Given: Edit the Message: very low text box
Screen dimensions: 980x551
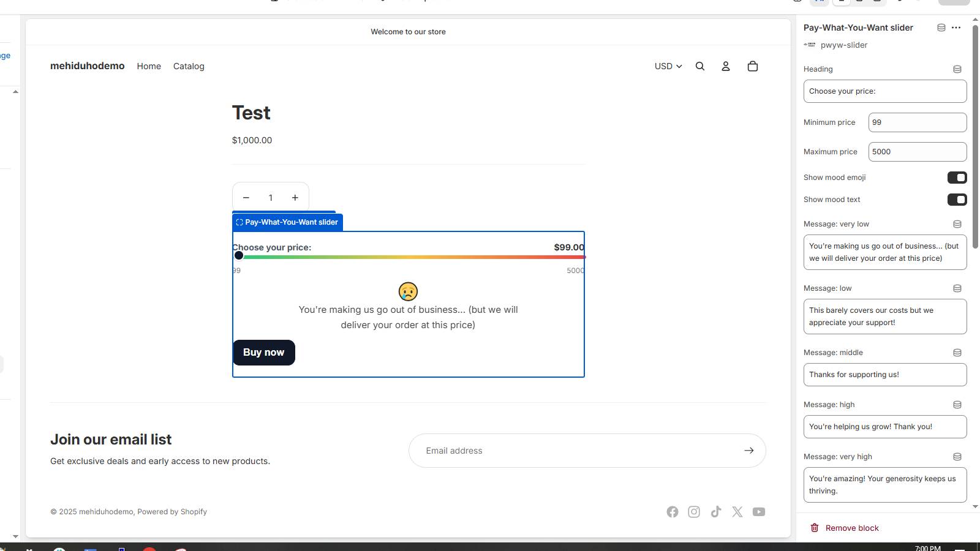Looking at the screenshot, I should click(885, 252).
